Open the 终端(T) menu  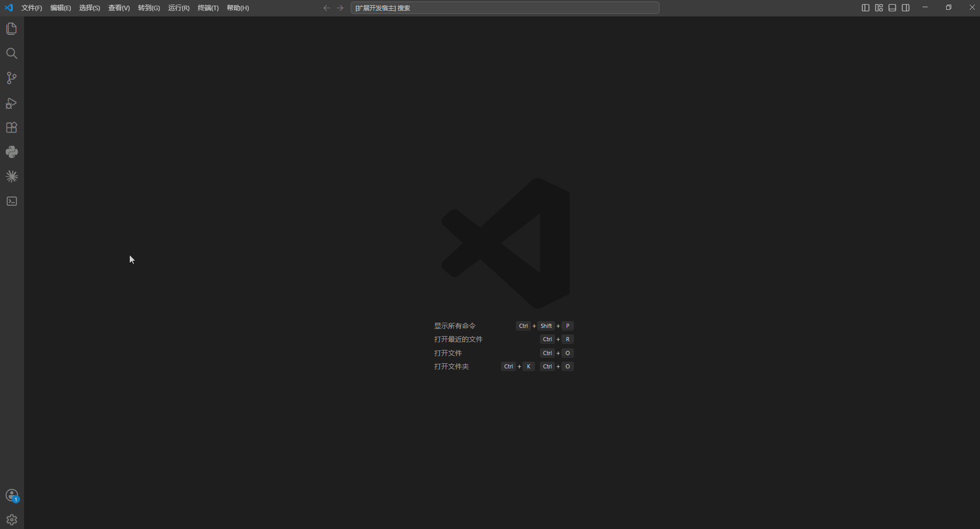click(x=208, y=8)
